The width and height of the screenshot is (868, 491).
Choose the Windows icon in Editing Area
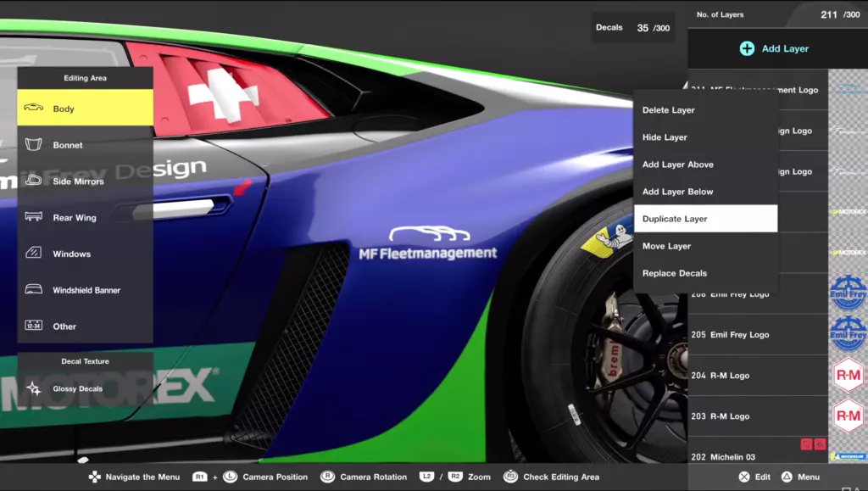click(x=33, y=253)
